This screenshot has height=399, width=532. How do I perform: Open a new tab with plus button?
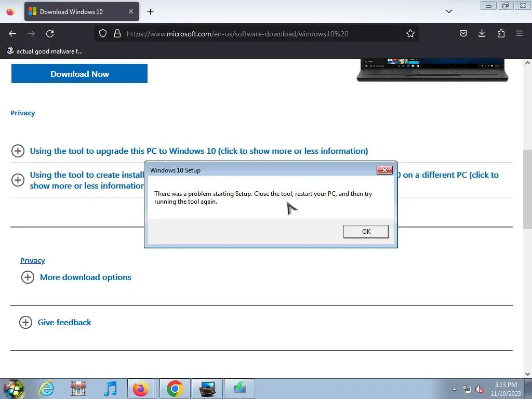[x=150, y=12]
